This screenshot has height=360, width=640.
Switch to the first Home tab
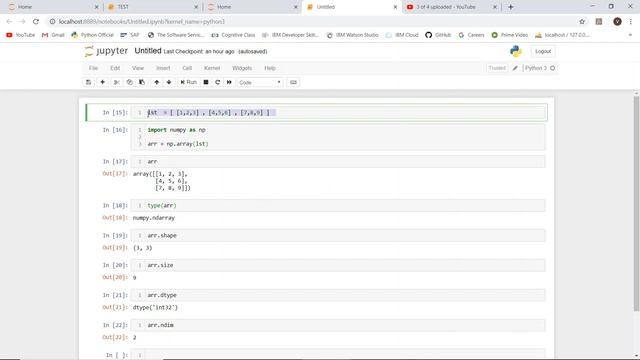(53, 7)
